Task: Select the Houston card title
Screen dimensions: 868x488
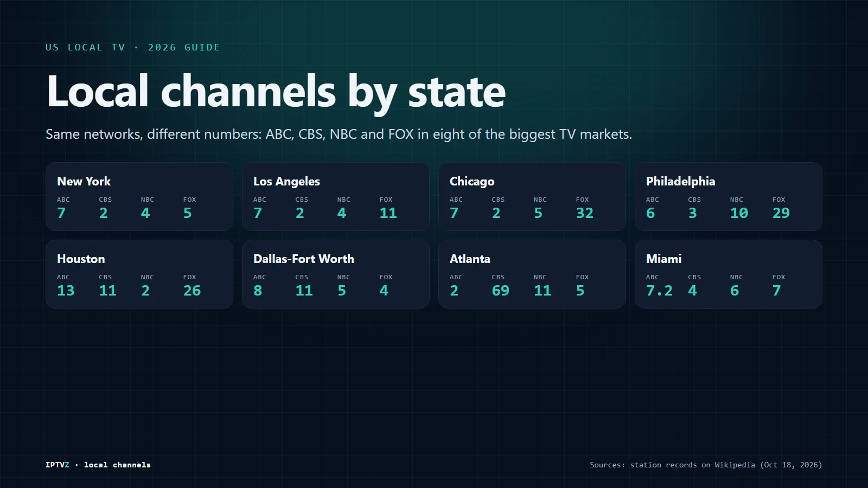Action: click(81, 259)
